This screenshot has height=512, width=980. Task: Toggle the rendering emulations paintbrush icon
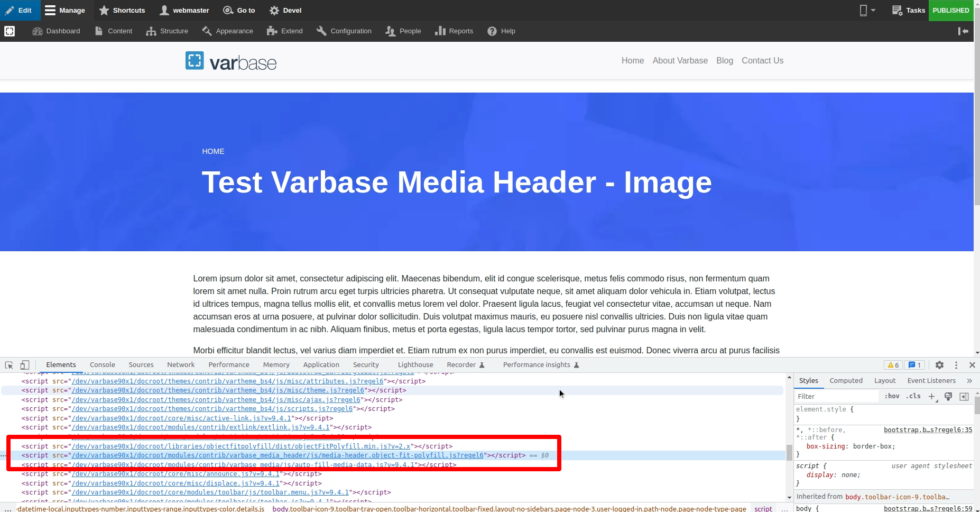(948, 396)
